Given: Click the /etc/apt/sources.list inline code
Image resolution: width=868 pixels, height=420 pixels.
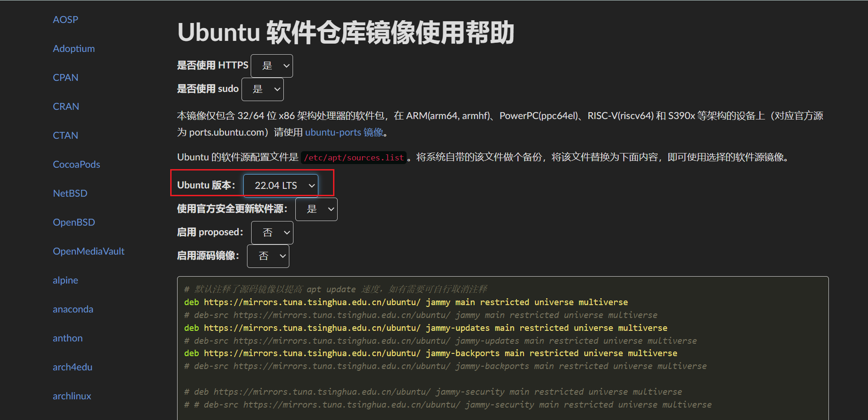Looking at the screenshot, I should point(354,158).
